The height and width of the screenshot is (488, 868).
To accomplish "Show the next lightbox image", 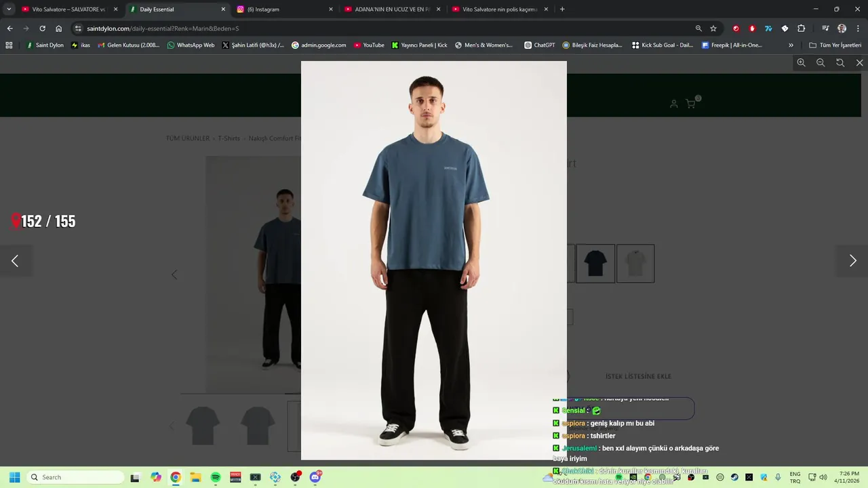I will [x=852, y=261].
